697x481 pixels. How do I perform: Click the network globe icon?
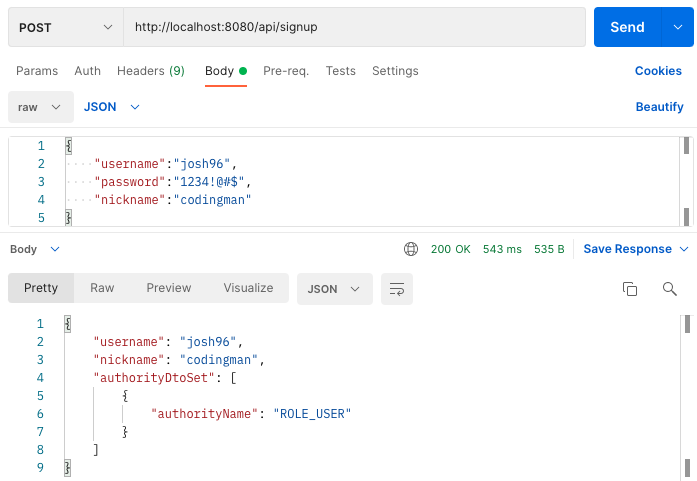pos(411,249)
